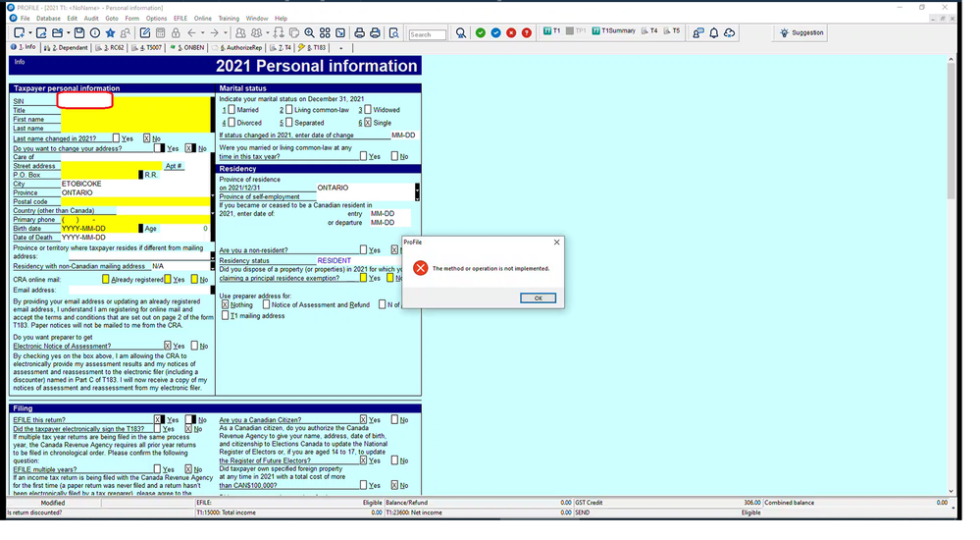The height and width of the screenshot is (540, 980).
Task: Open the back history dropdown arrow
Action: (203, 33)
